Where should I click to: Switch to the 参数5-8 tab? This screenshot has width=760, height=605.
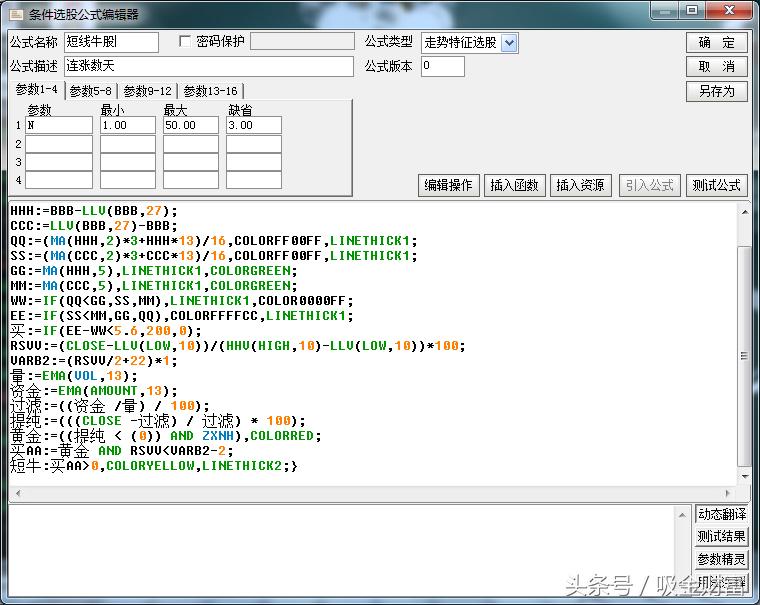click(x=92, y=91)
